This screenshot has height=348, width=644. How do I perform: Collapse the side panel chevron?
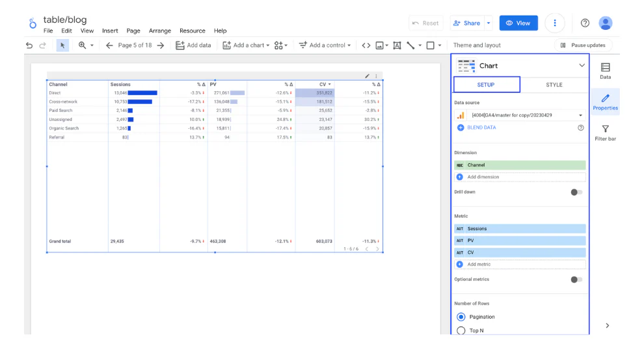pyautogui.click(x=607, y=325)
